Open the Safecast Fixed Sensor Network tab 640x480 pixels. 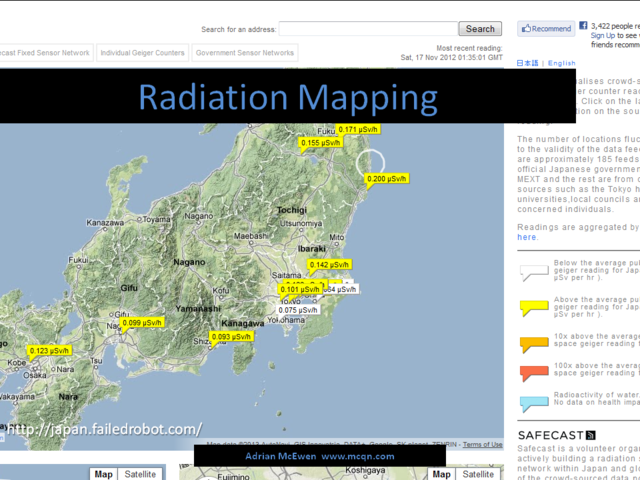tap(46, 53)
